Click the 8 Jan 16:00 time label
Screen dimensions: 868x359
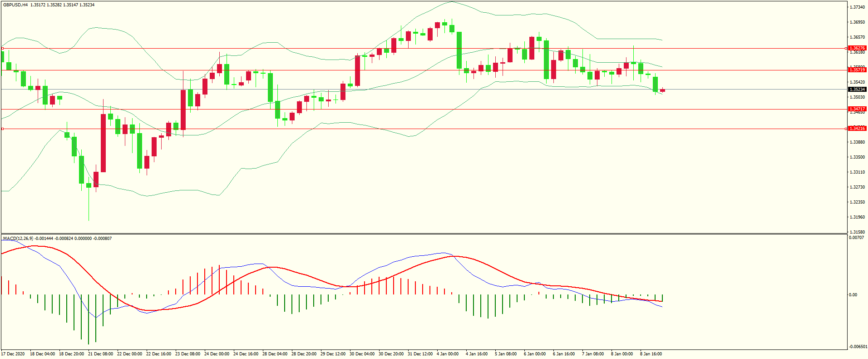click(x=651, y=354)
